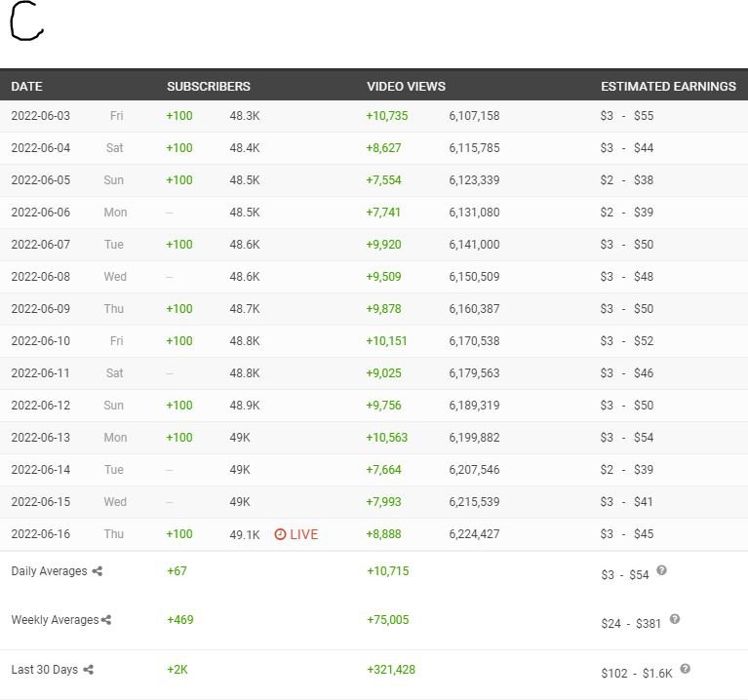Click the LIVE label on 2022-06-16 row

click(303, 534)
